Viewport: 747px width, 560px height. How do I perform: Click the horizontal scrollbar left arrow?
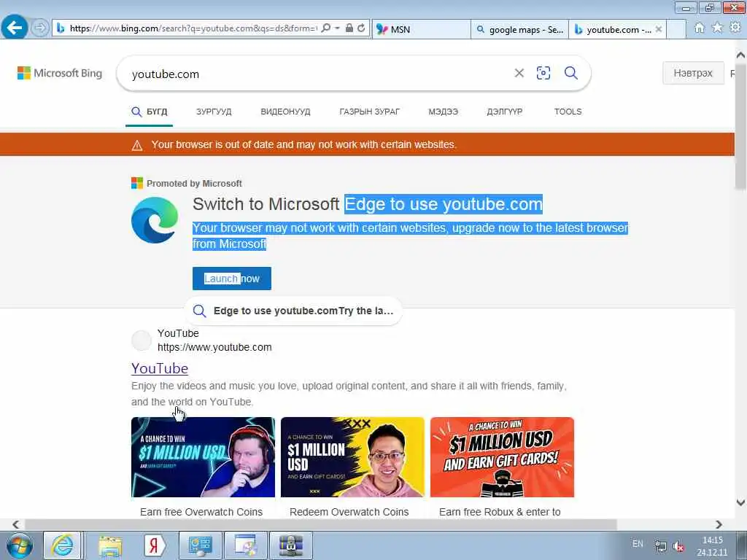(x=16, y=524)
